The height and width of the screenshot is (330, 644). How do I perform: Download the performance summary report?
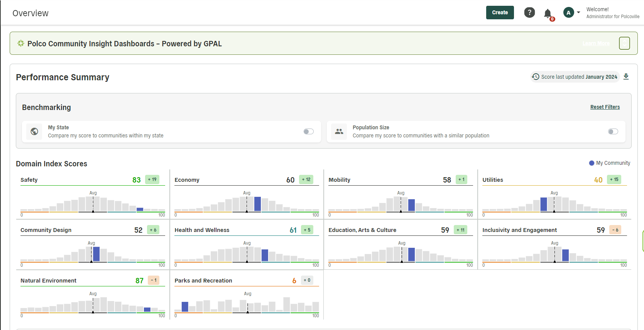coord(626,77)
